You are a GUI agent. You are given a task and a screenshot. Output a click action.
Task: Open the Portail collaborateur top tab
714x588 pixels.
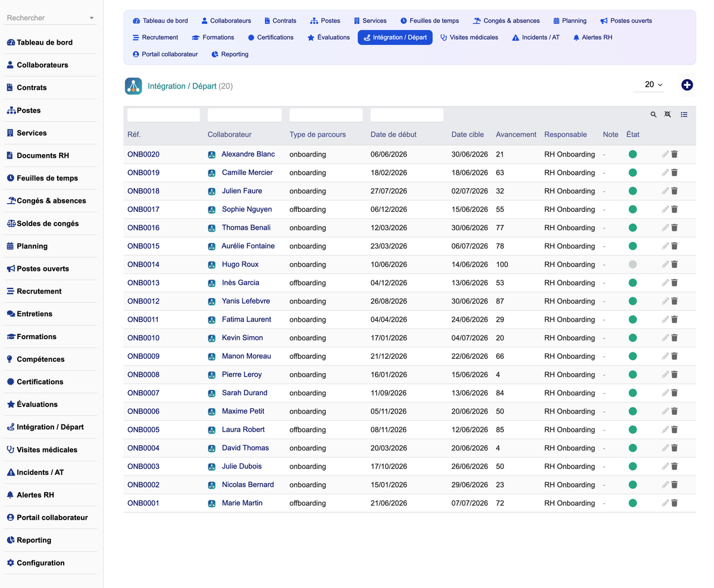point(165,54)
